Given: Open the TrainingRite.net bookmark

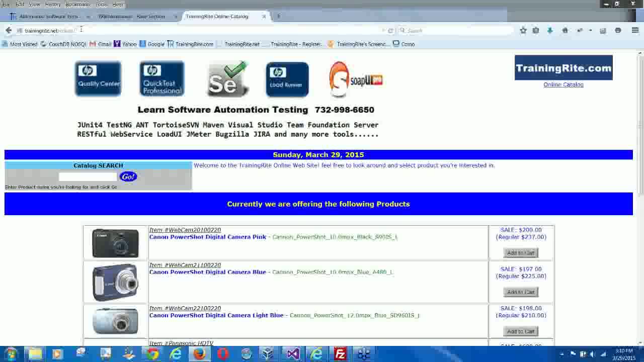Looking at the screenshot, I should (x=238, y=44).
